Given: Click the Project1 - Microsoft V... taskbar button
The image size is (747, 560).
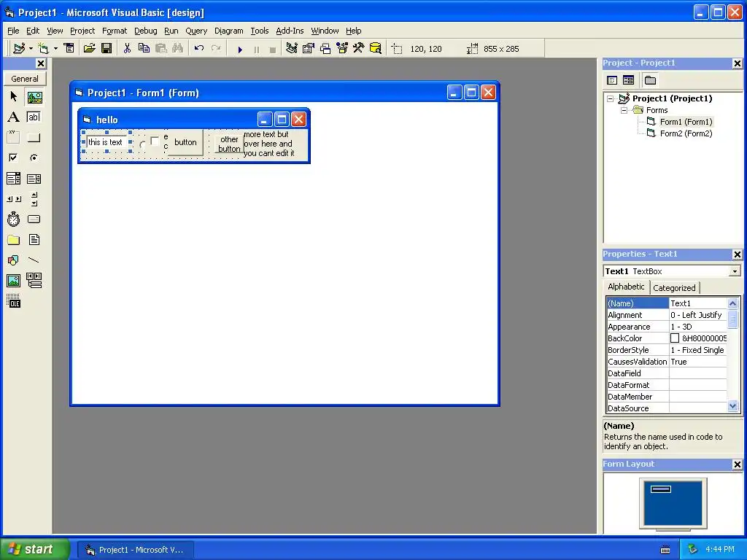Looking at the screenshot, I should tap(136, 550).
